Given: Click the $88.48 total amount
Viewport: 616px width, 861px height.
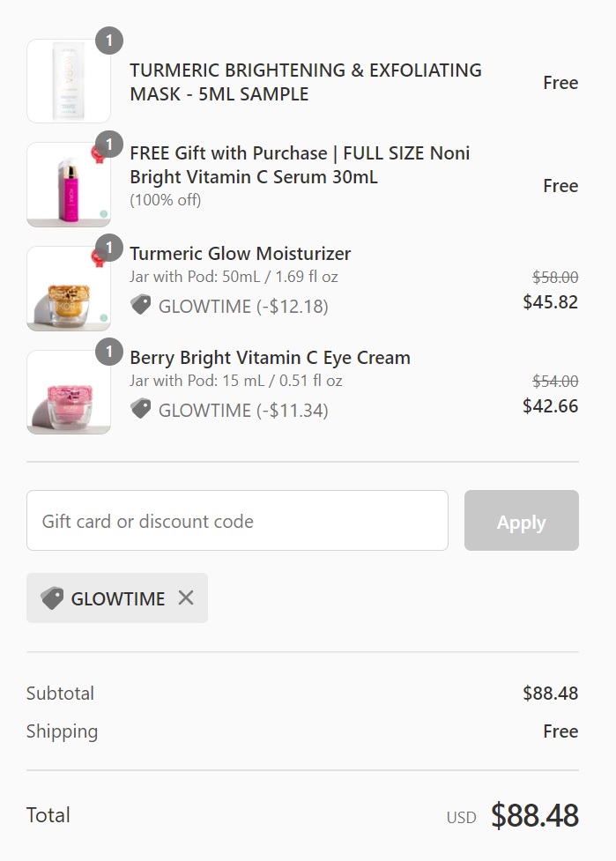Looking at the screenshot, I should pos(534,815).
